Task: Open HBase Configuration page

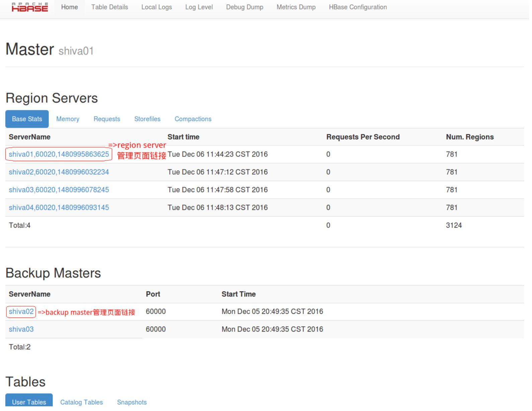Action: pyautogui.click(x=358, y=7)
